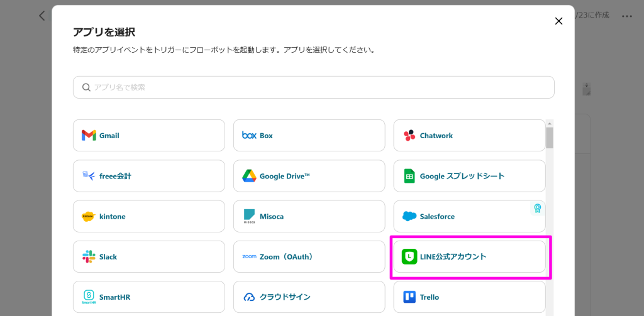
Task: Choose Box as the trigger app
Action: coord(309,136)
